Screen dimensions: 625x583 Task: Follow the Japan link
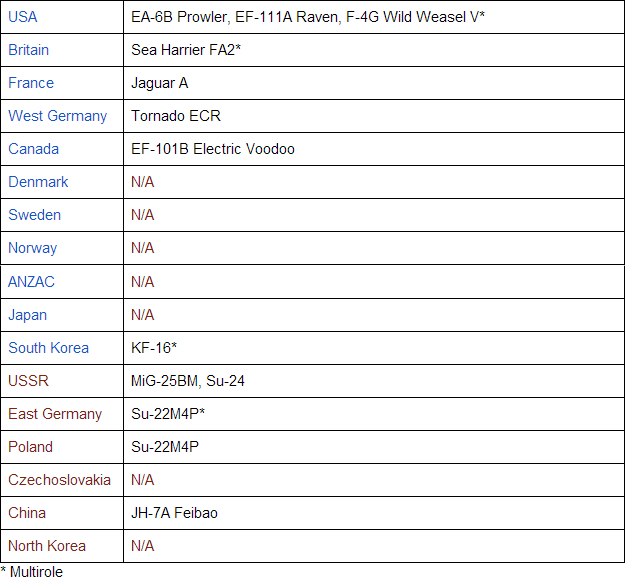click(x=28, y=315)
